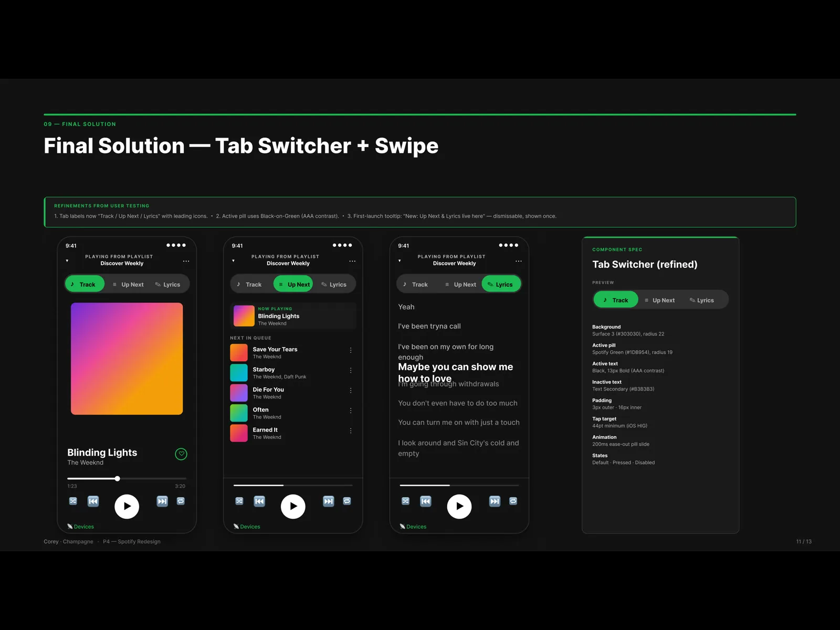The height and width of the screenshot is (630, 840).
Task: Click Save Your Tears album thumbnail
Action: pos(239,352)
